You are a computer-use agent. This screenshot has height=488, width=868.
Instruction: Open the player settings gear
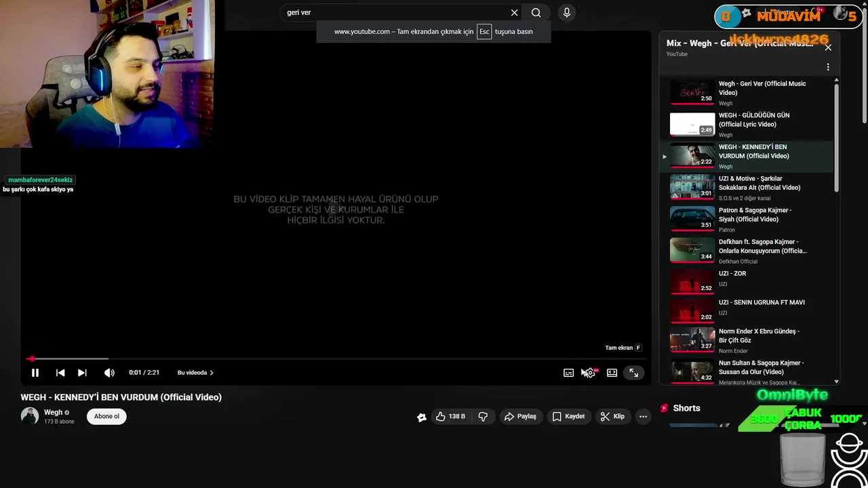click(591, 373)
